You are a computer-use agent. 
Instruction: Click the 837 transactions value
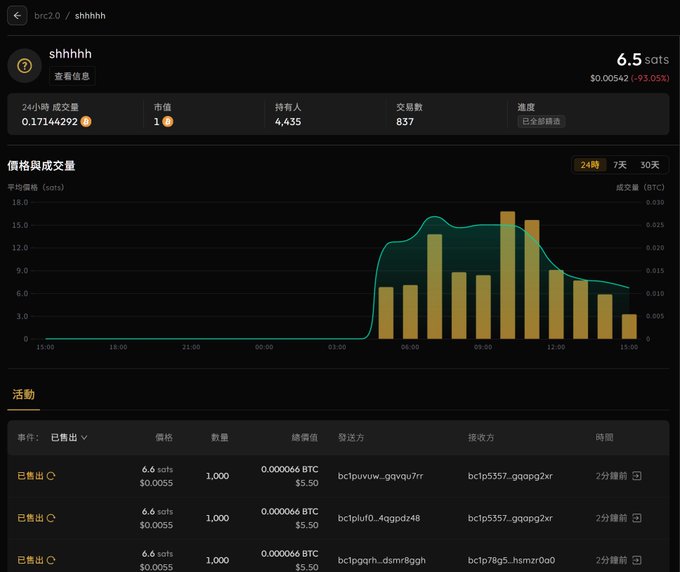pyautogui.click(x=405, y=122)
